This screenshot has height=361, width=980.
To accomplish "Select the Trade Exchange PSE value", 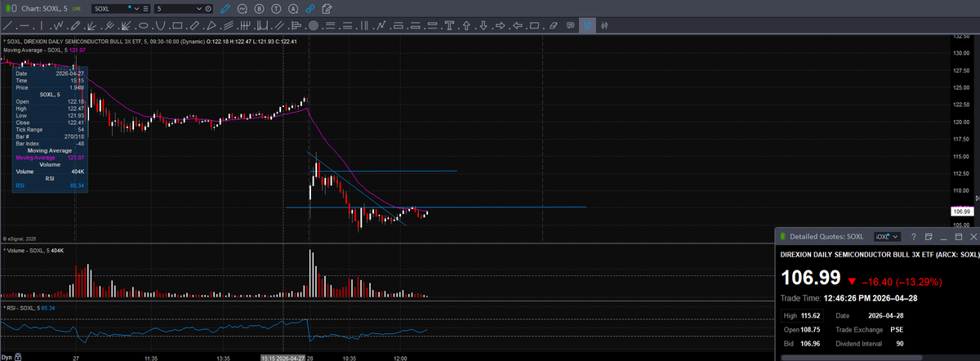I will pos(897,329).
